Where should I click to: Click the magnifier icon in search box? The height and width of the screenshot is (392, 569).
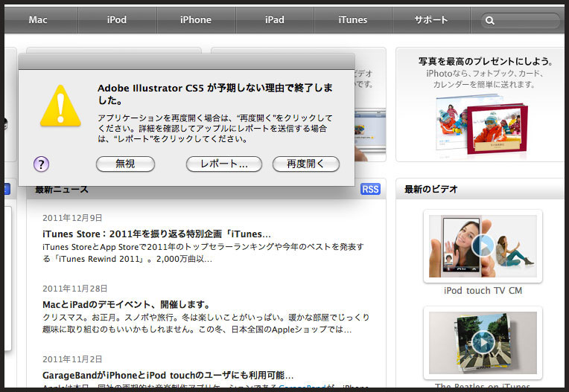click(x=490, y=21)
